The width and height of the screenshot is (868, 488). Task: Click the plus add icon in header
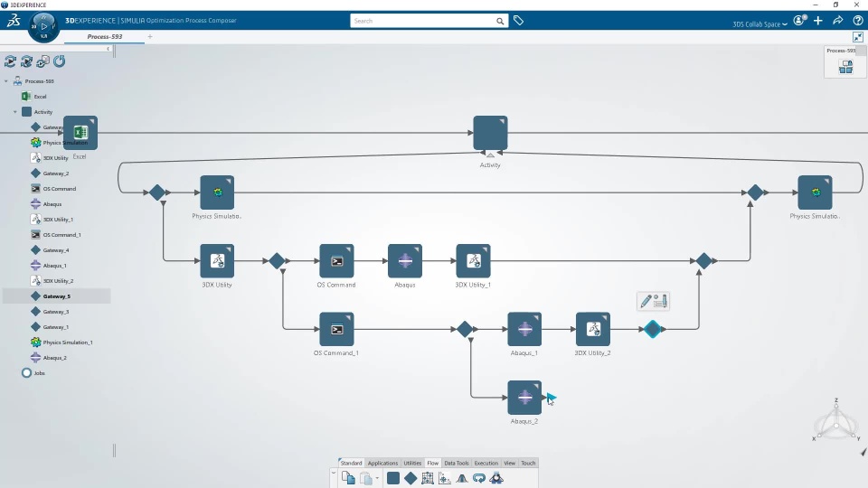[818, 21]
